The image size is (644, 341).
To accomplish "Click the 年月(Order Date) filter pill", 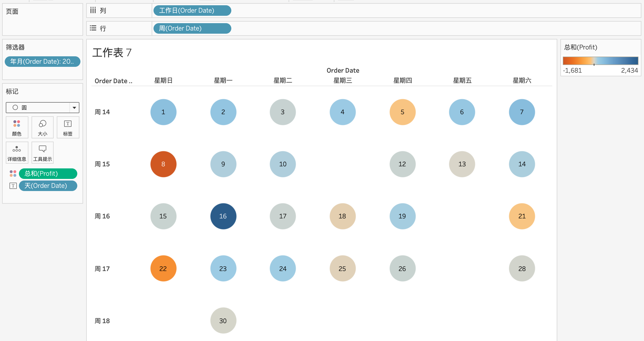I will point(42,62).
